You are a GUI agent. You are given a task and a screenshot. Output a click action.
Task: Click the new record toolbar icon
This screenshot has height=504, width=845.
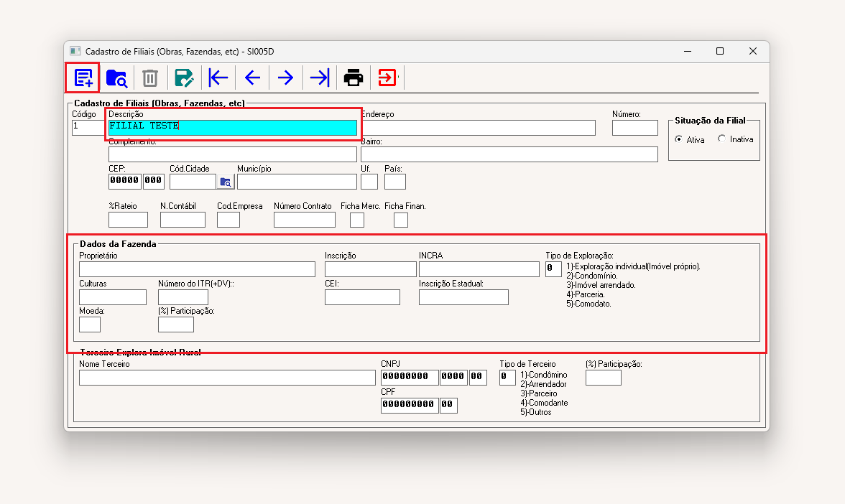coord(83,78)
